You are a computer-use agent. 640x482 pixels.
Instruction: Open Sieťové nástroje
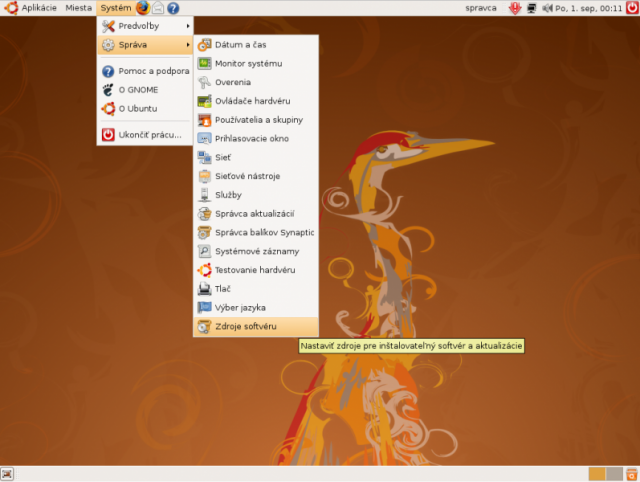(256, 176)
